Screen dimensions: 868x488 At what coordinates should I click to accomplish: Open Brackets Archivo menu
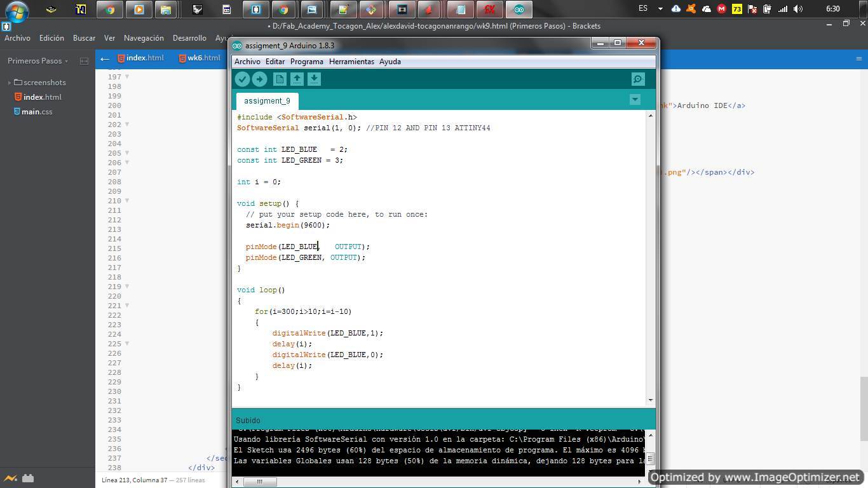[18, 38]
